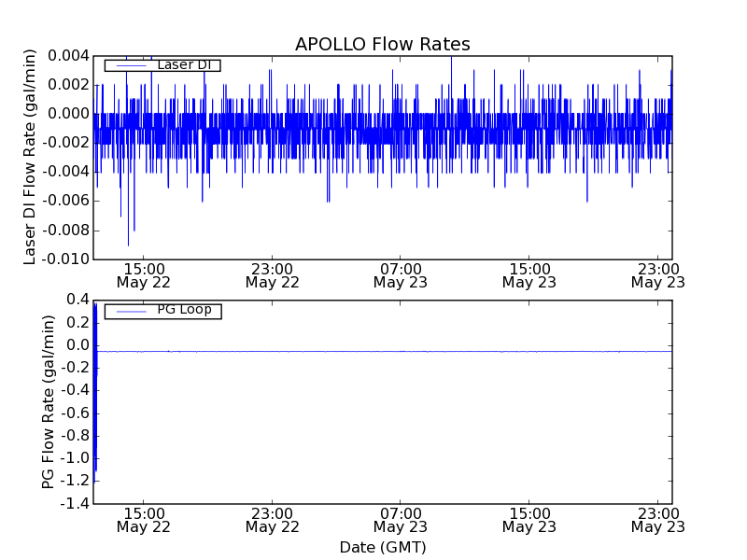Click blue line sample in PG Loop legend
Viewport: 747px width, 560px height.
coord(131,311)
